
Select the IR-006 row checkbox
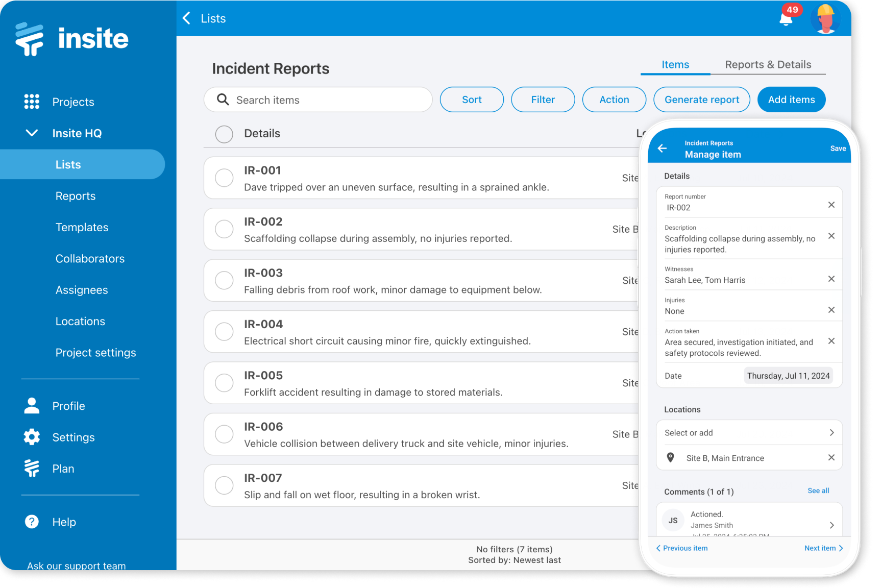(224, 434)
